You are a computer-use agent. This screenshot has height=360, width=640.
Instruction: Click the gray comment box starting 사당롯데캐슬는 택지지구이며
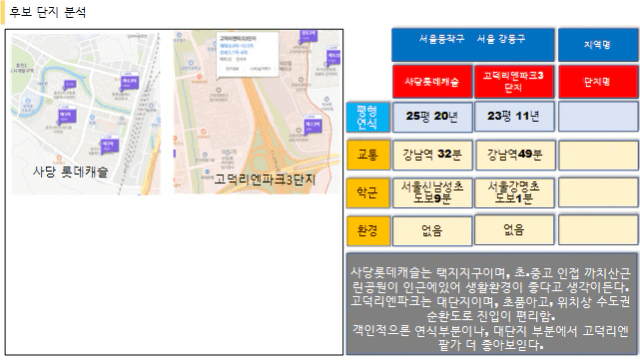(x=492, y=304)
